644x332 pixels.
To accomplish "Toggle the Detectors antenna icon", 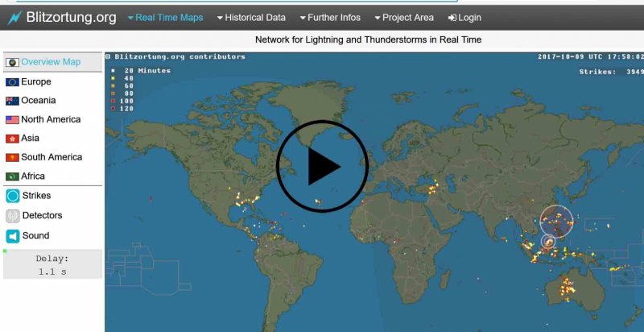I will point(13,216).
